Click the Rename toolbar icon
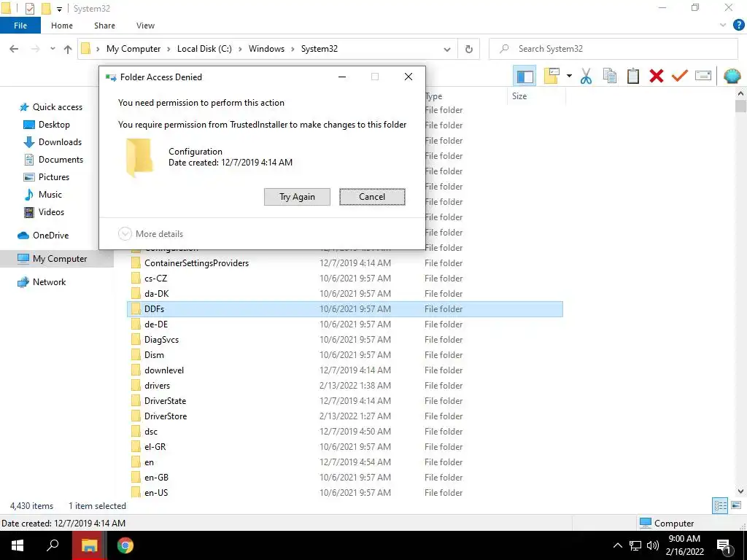Screen dimensions: 747x560 tap(703, 76)
